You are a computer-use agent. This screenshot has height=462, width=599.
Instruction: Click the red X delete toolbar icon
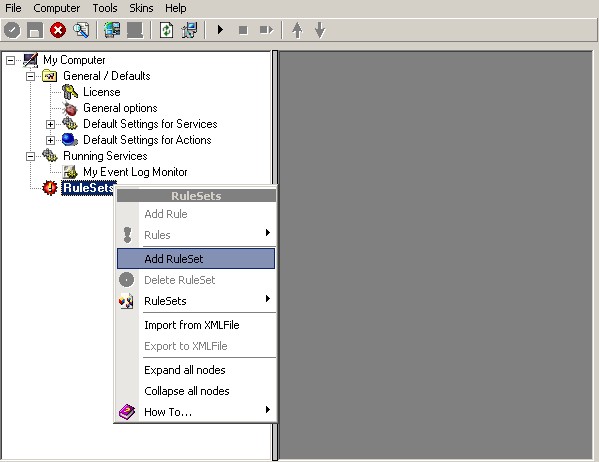(58, 30)
